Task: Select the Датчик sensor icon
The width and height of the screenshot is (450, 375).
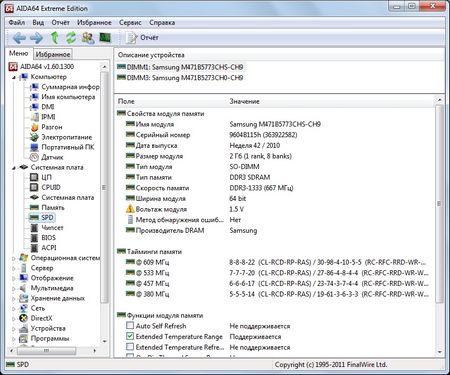Action: pyautogui.click(x=34, y=157)
